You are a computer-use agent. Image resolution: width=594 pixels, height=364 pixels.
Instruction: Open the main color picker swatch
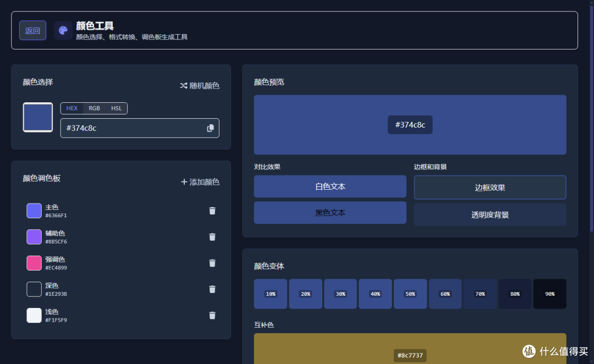[x=37, y=117]
